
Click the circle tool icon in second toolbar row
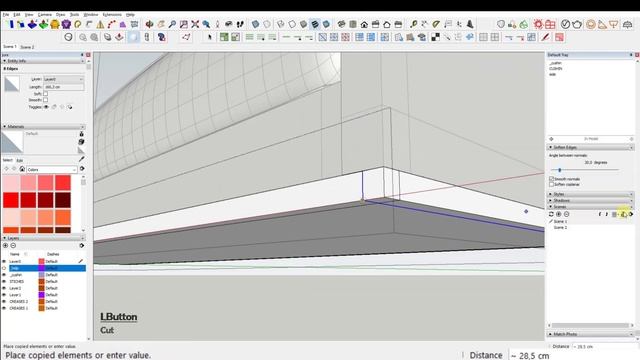point(69,38)
